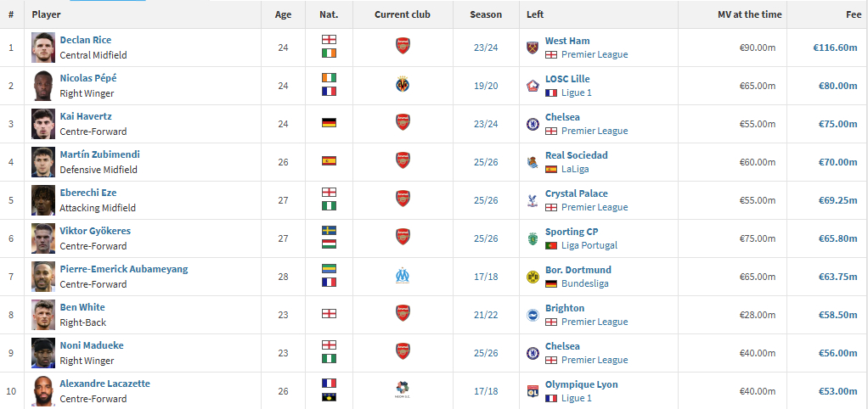Open Viktor Gyökeres player link

point(95,231)
